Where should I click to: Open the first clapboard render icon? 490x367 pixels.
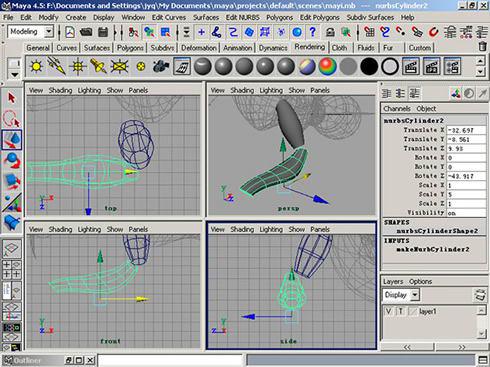point(410,66)
